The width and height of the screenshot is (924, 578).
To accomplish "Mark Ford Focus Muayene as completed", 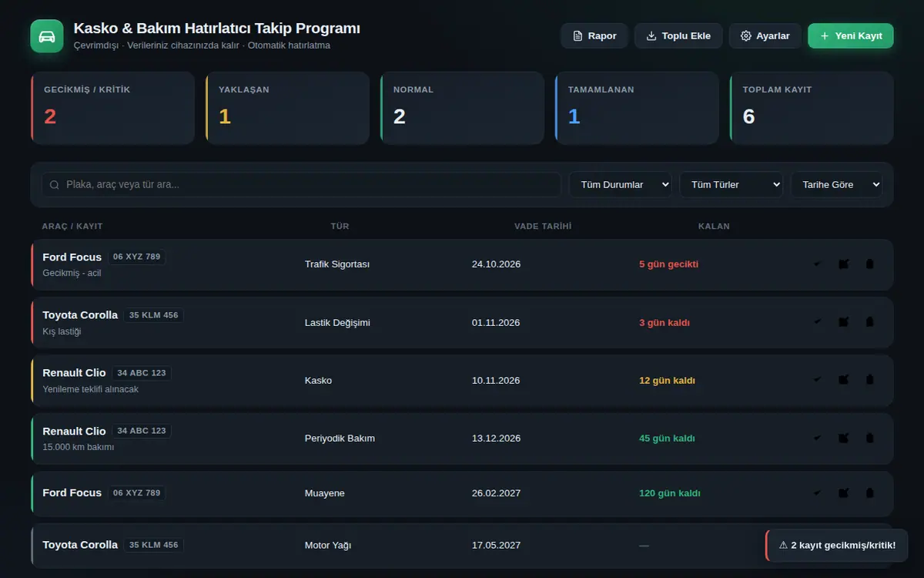I will click(x=818, y=493).
